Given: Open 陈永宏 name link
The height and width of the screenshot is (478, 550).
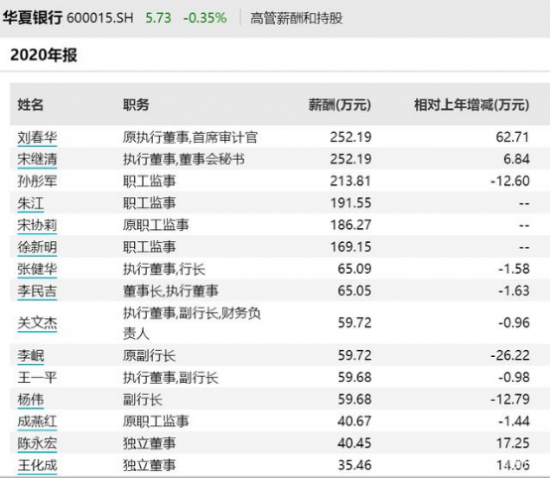Looking at the screenshot, I should (x=37, y=443).
